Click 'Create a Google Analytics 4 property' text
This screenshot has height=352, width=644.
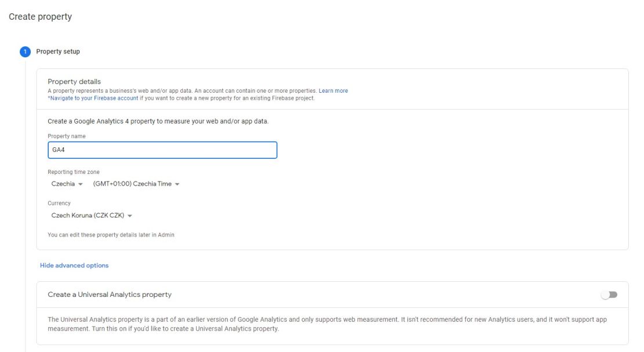pos(158,121)
